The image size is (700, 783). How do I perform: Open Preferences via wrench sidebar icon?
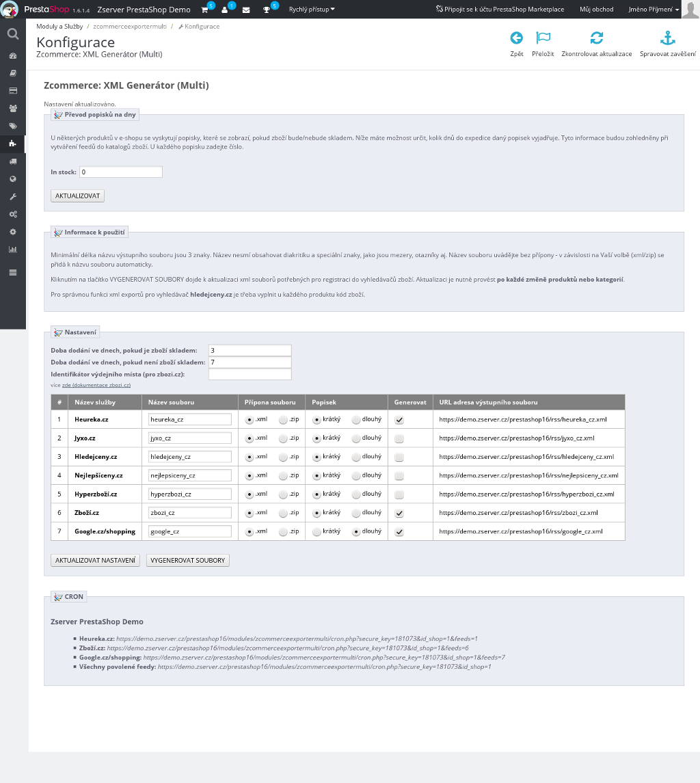tap(13, 197)
